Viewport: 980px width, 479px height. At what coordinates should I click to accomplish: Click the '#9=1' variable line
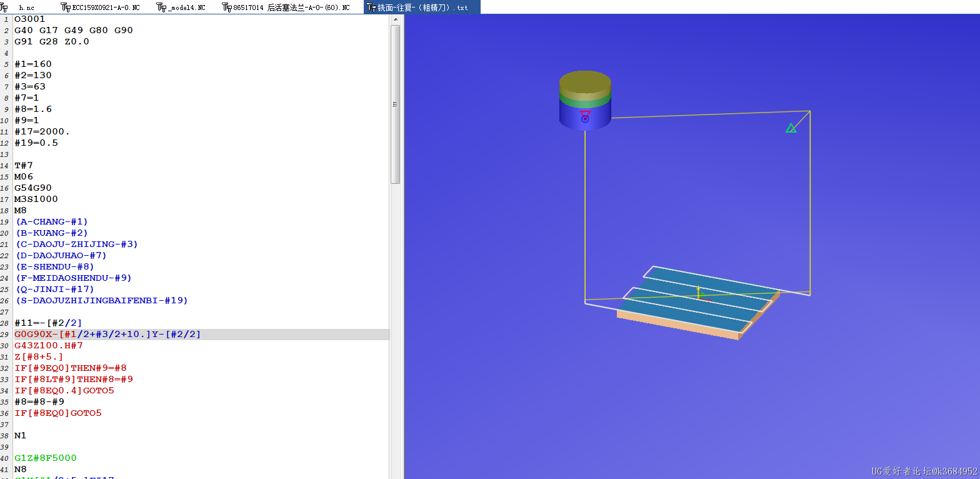(x=27, y=120)
